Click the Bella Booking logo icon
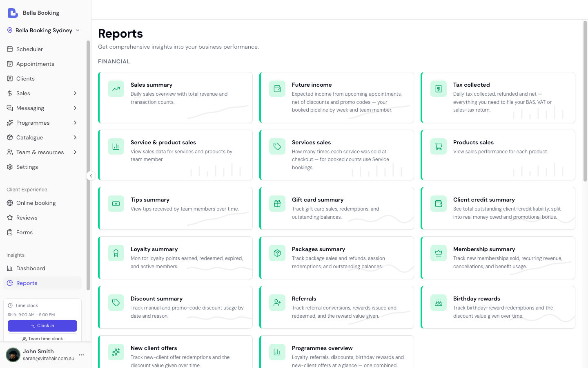The height and width of the screenshot is (368, 588). pos(13,13)
